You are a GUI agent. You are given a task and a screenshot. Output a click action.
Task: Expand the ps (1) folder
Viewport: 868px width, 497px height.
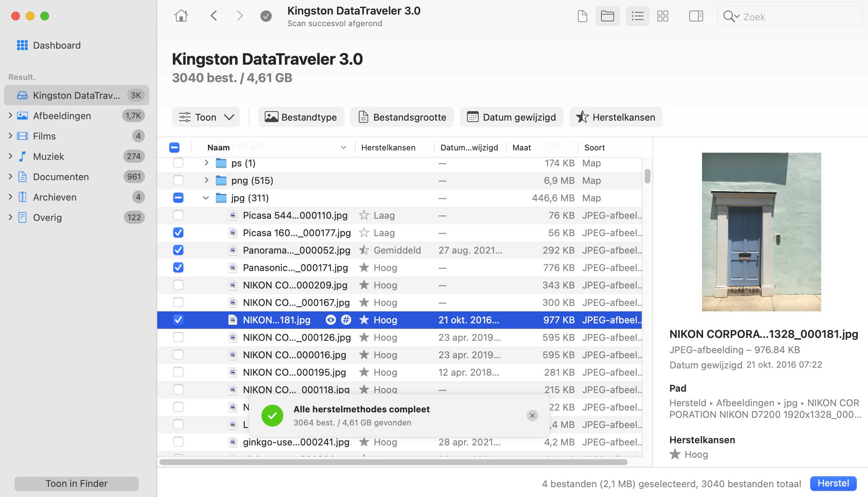pyautogui.click(x=206, y=163)
